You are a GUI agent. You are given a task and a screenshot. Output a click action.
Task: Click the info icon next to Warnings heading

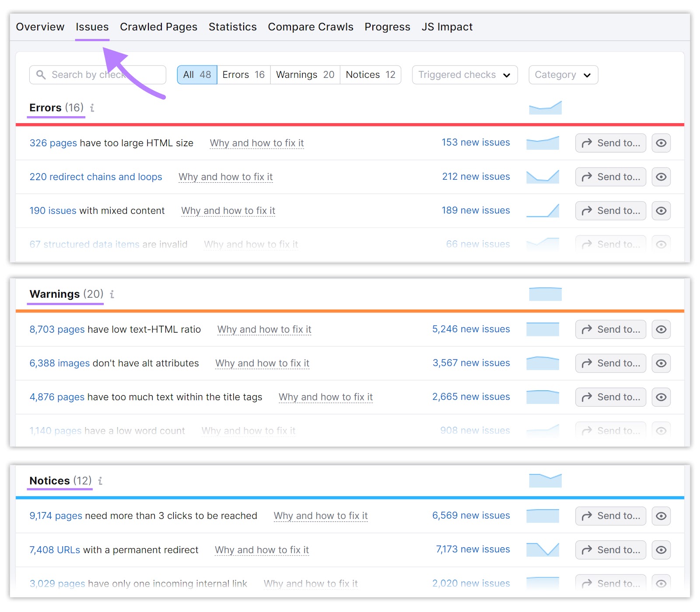(112, 295)
